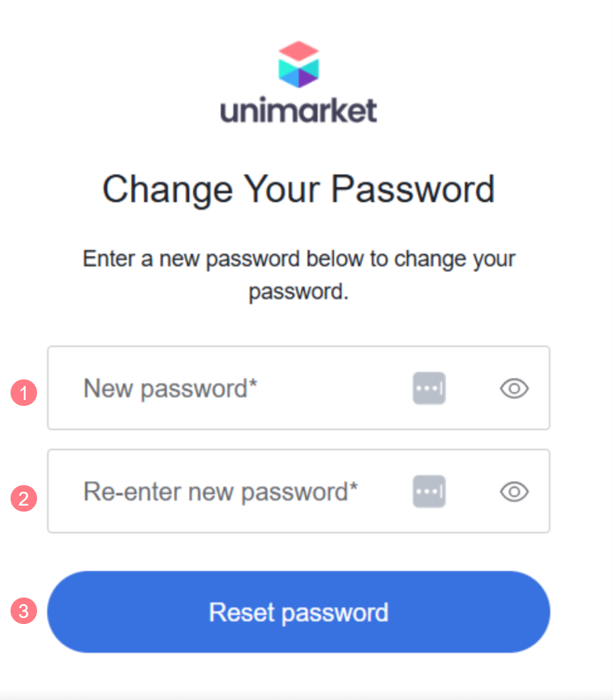Viewport: 613px width, 700px height.
Task: Click the pink top face of the cube logo
Action: (x=299, y=50)
